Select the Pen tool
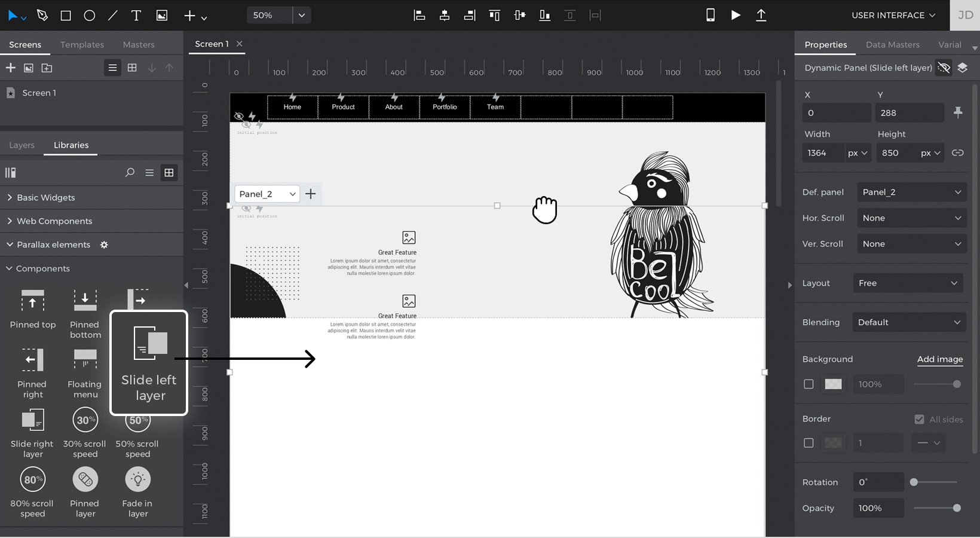 point(42,15)
